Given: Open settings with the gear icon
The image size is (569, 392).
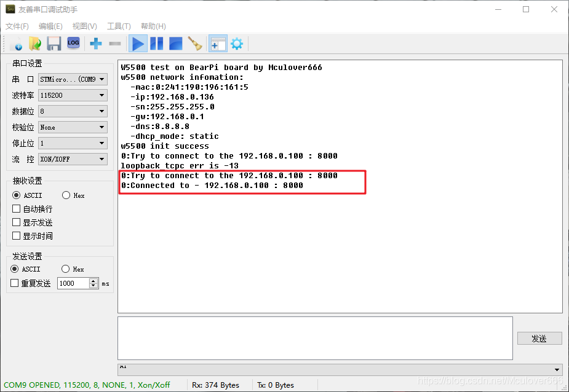Looking at the screenshot, I should 237,44.
